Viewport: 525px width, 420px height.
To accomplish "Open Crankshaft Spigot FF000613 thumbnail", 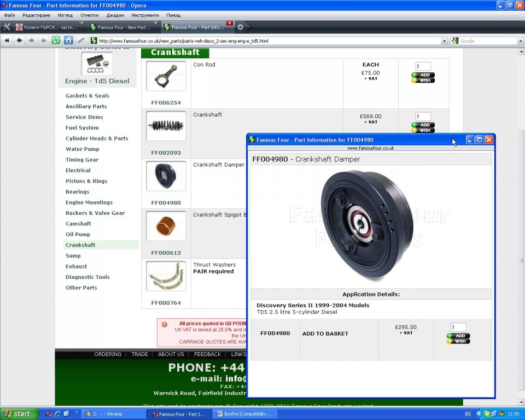I will 166,226.
